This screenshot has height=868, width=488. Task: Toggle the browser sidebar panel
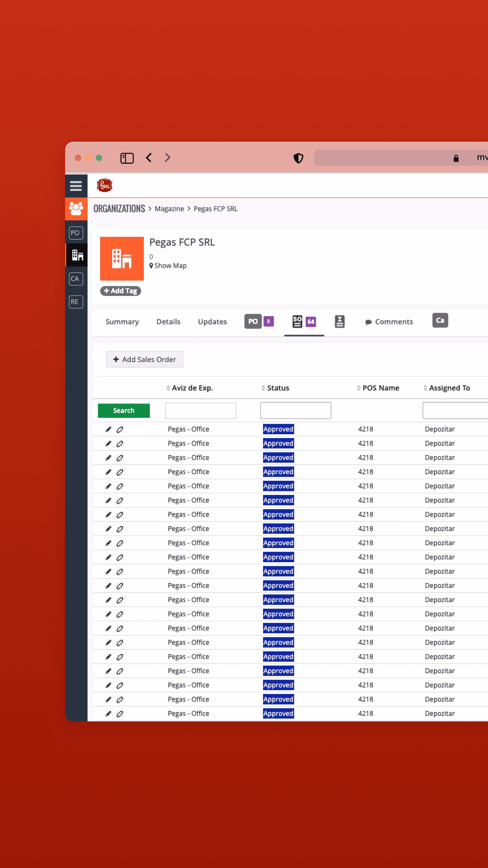click(x=127, y=158)
